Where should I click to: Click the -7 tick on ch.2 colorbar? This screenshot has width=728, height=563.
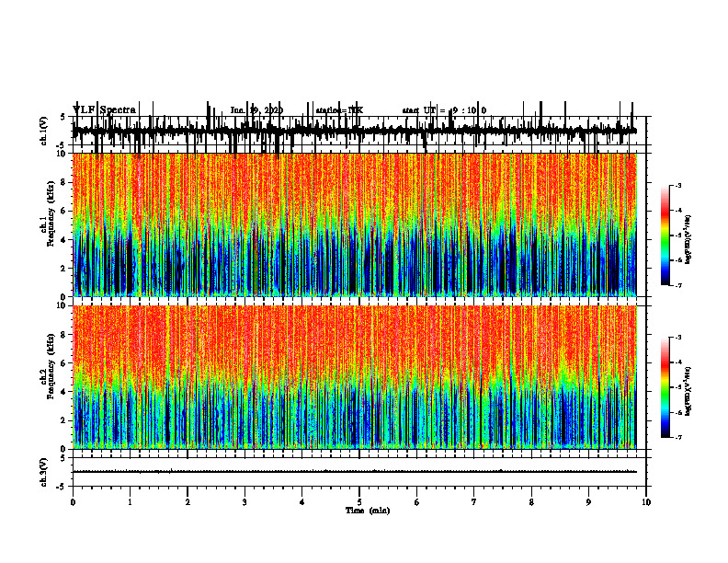coord(677,437)
